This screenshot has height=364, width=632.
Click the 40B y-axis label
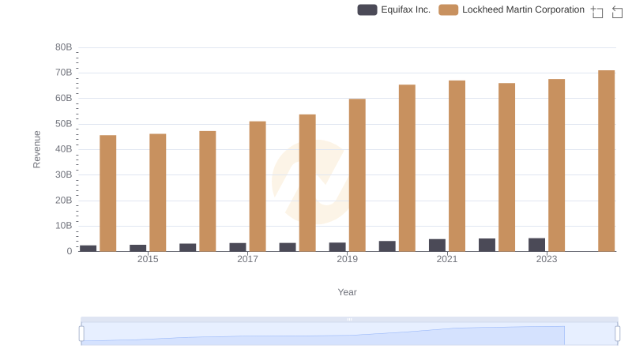click(64, 149)
